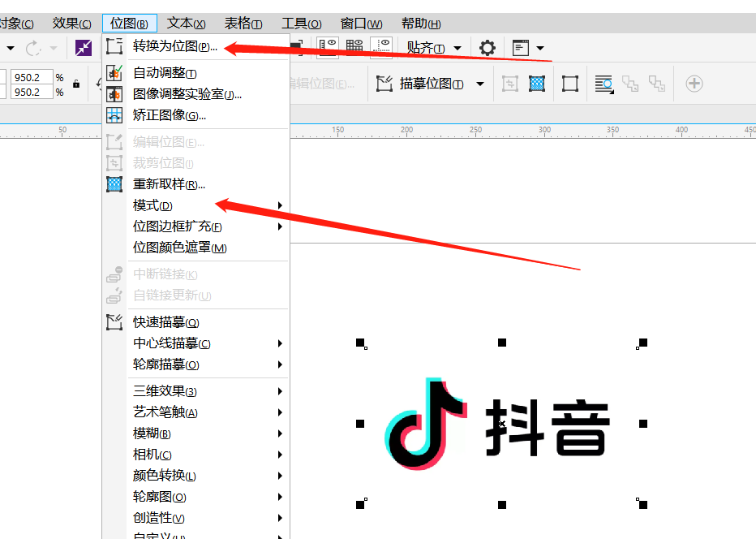Toggle the show rulers icon
The height and width of the screenshot is (539, 756).
pyautogui.click(x=328, y=47)
